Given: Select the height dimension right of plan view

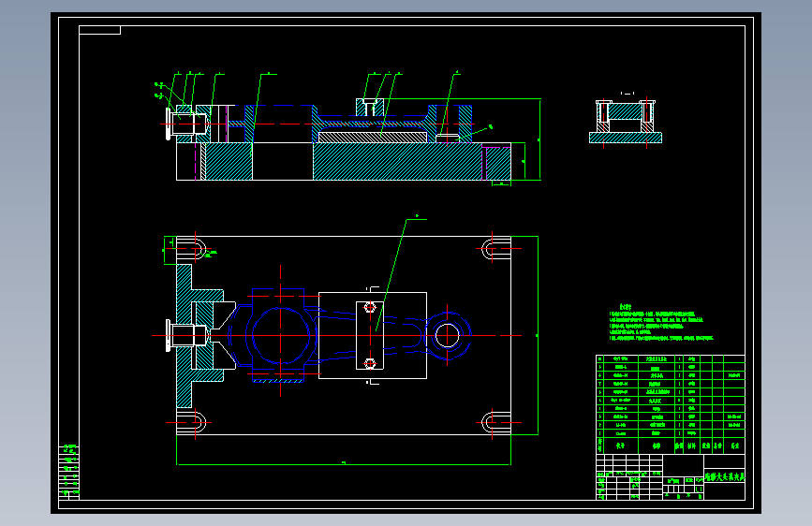Looking at the screenshot, I should click(x=537, y=335).
